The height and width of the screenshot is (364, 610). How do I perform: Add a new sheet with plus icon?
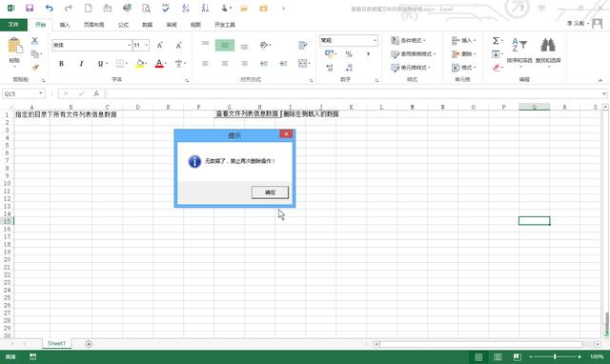click(x=89, y=344)
